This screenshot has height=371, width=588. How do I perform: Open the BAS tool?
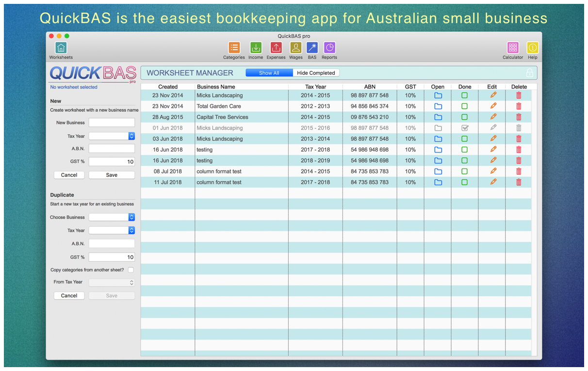coord(312,49)
